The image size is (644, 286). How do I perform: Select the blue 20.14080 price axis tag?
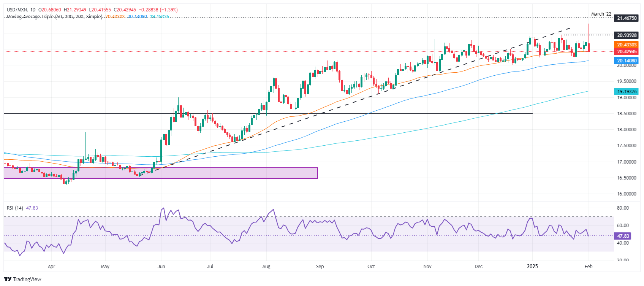[626, 61]
